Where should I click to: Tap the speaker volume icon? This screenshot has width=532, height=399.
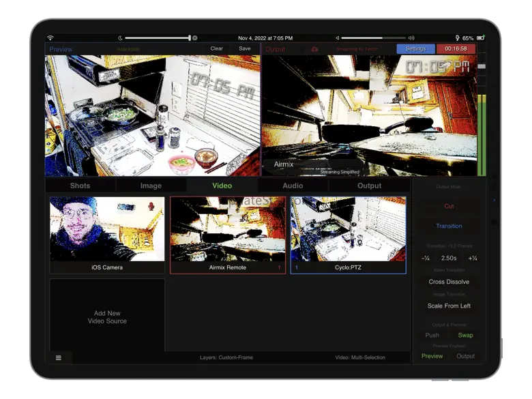coord(411,38)
